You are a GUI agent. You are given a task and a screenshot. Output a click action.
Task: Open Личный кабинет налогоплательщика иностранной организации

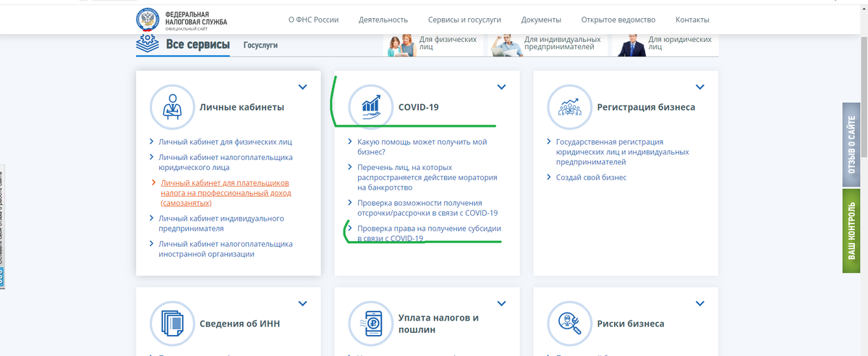tap(226, 249)
